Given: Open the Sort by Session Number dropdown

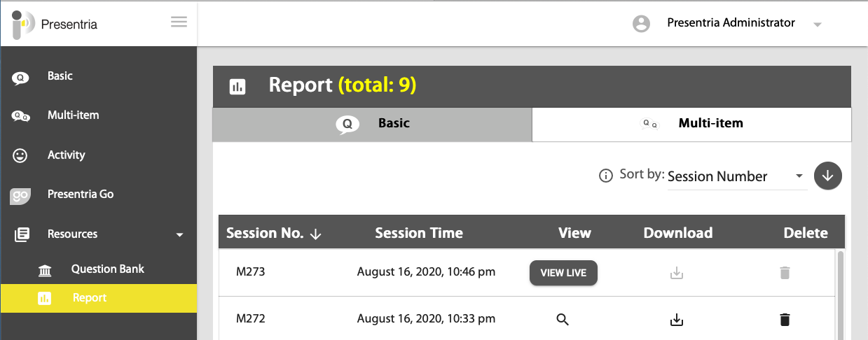Looking at the screenshot, I should 736,177.
